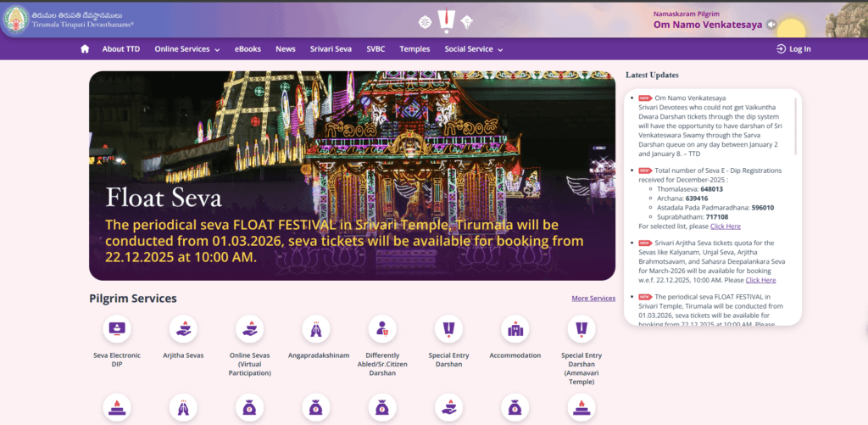The image size is (868, 425).
Task: Open the Arjitha Sevas service icon
Action: coord(183,329)
